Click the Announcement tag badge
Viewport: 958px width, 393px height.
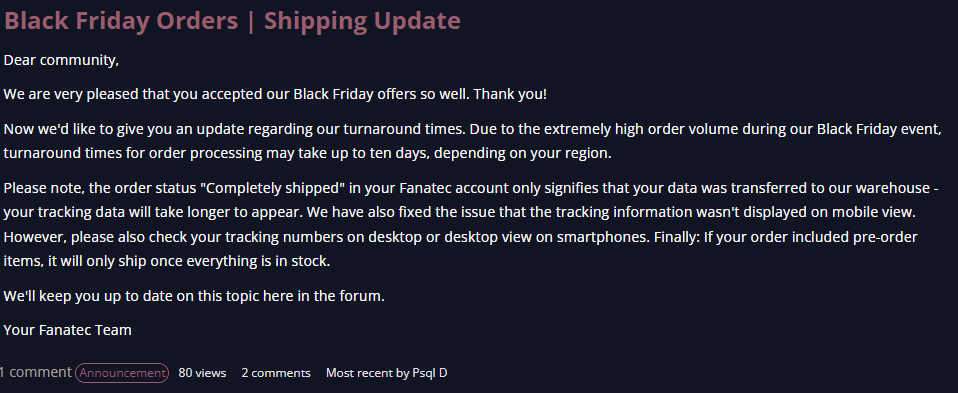122,373
